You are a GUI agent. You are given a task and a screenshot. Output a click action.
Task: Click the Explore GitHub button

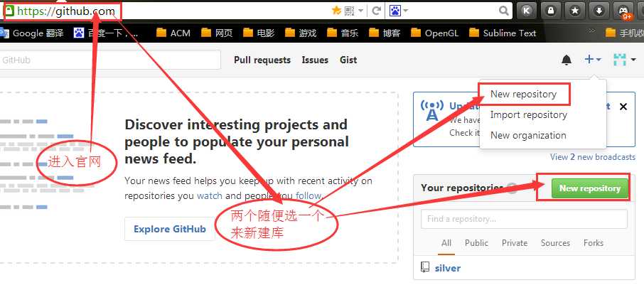coord(170,229)
